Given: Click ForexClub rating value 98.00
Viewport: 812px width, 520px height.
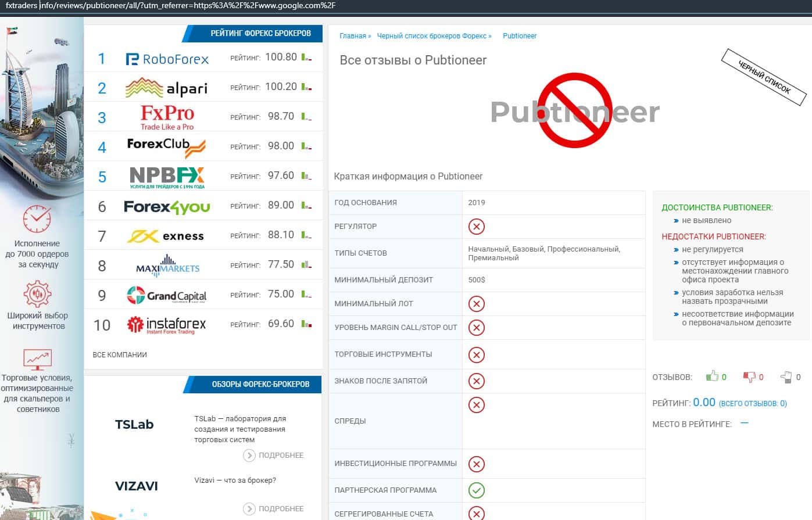Looking at the screenshot, I should [x=281, y=146].
